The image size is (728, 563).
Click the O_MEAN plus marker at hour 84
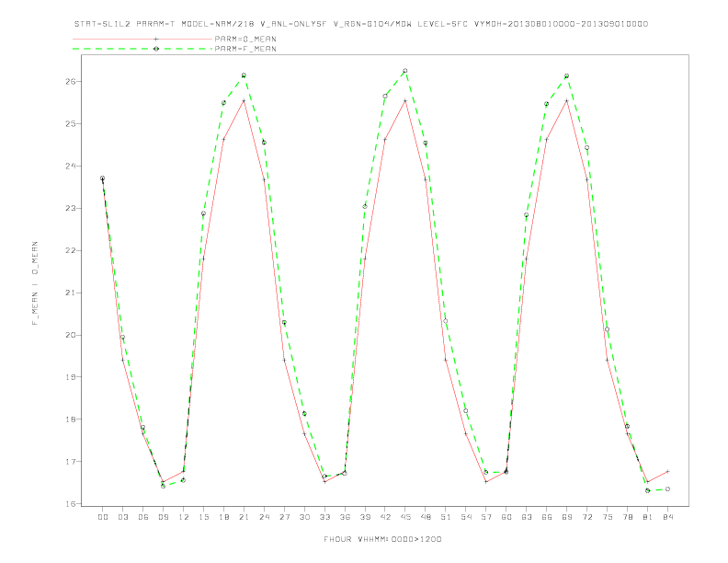click(x=667, y=472)
